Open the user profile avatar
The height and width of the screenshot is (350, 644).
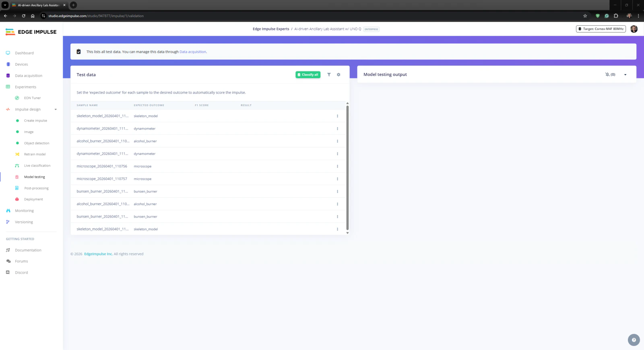click(x=634, y=29)
